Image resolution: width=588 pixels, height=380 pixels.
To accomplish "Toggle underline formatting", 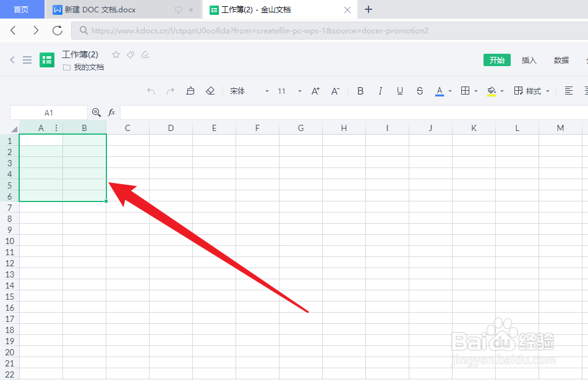I will (x=400, y=91).
